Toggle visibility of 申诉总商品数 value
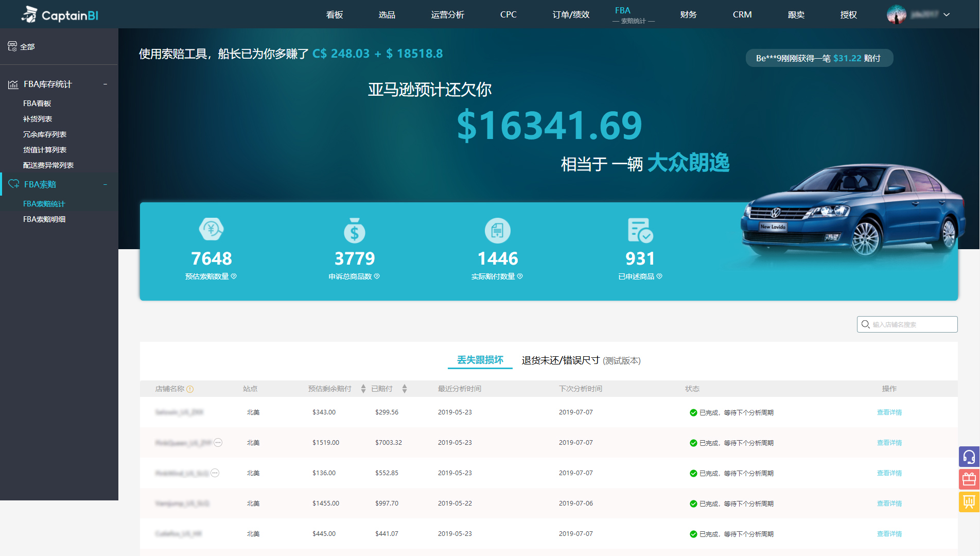Viewport: 980px width, 556px height. (376, 276)
